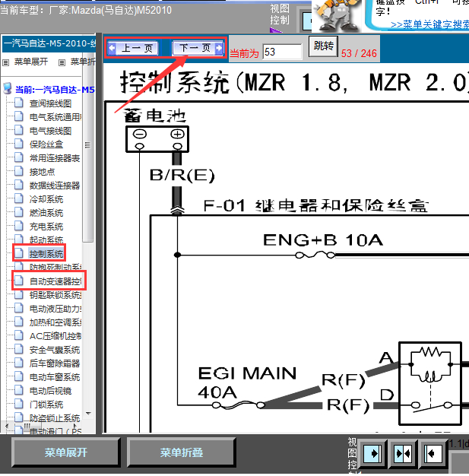This screenshot has width=469, height=476.
Task: Open 门锁系统 tree item
Action: (46, 405)
